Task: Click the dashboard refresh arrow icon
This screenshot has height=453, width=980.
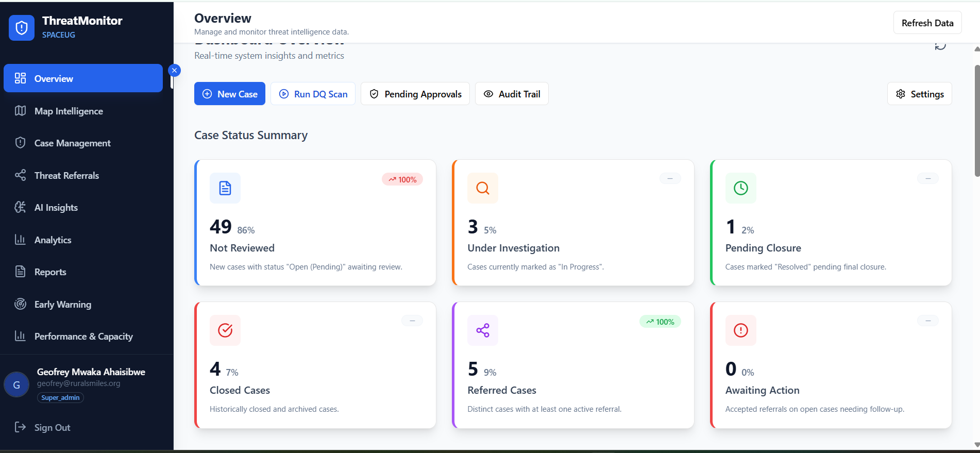Action: (x=940, y=46)
